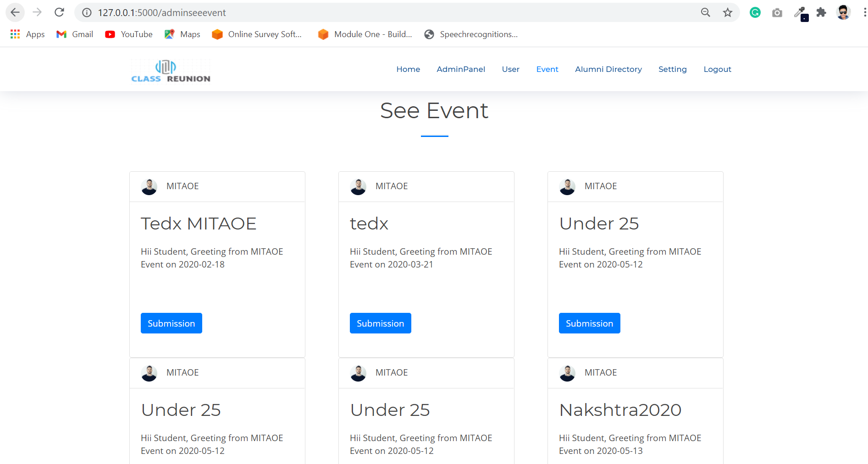The height and width of the screenshot is (464, 868).
Task: Click the avatar on the Nakshtra2020 card
Action: [x=567, y=373]
